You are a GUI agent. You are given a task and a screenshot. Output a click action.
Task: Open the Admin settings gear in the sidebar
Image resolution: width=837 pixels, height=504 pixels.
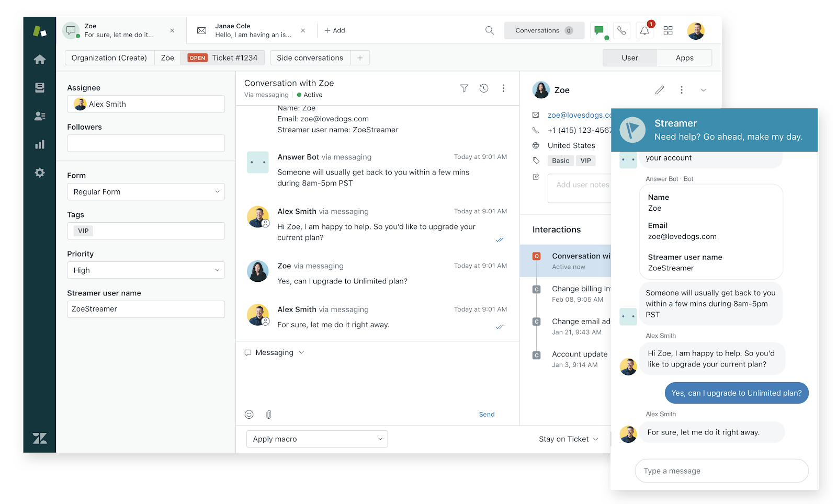(40, 172)
